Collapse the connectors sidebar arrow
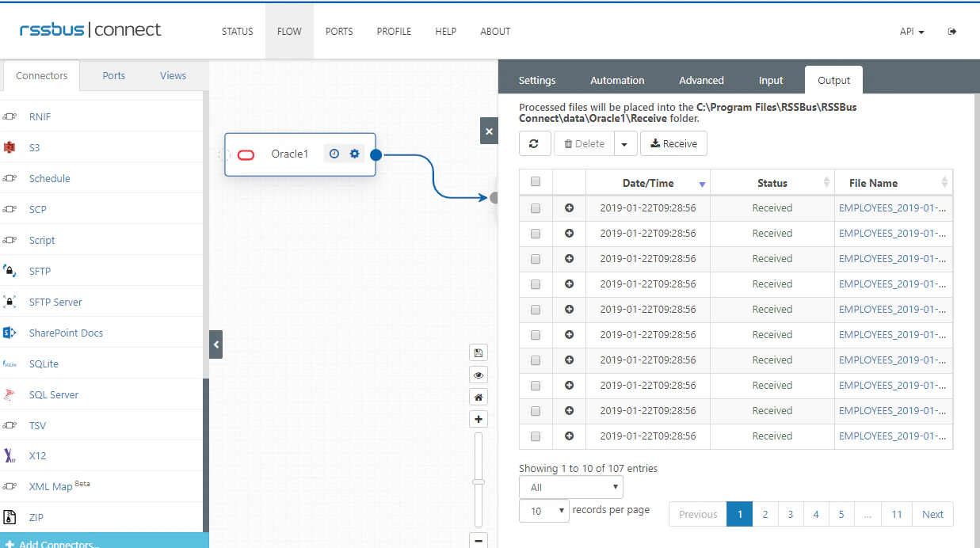The height and width of the screenshot is (548, 980). pos(215,344)
